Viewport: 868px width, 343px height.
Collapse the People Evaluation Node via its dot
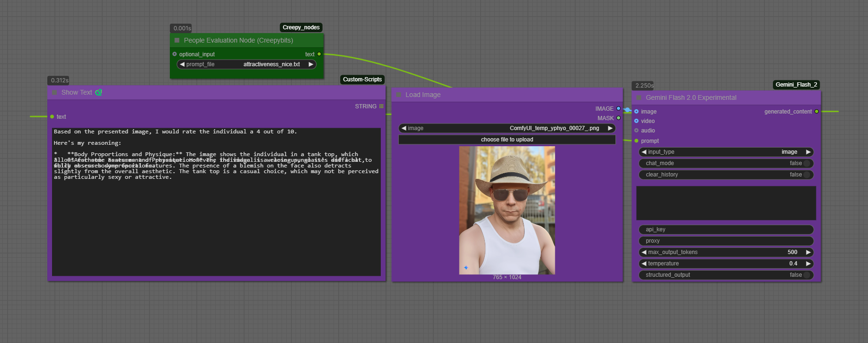point(177,41)
